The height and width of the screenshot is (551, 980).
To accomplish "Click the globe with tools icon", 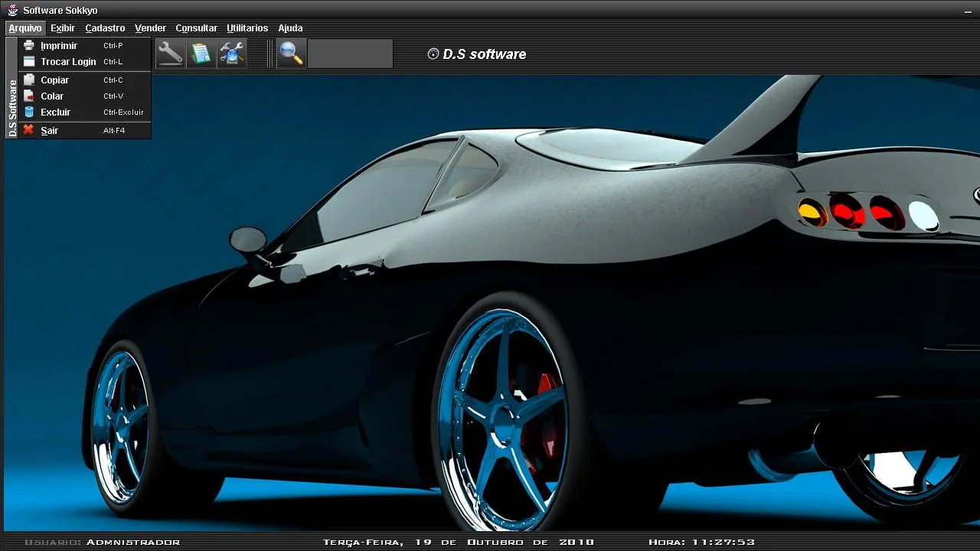I will 231,54.
